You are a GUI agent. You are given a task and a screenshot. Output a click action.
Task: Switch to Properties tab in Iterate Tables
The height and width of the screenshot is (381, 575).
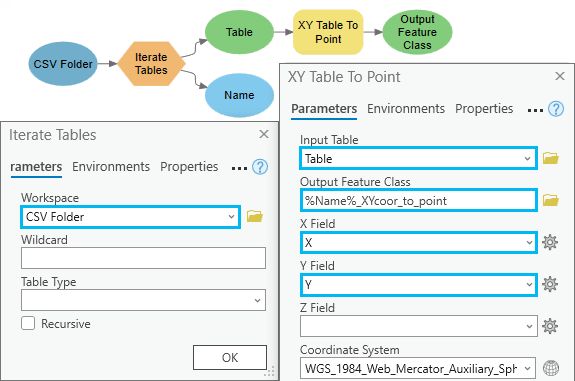[189, 167]
